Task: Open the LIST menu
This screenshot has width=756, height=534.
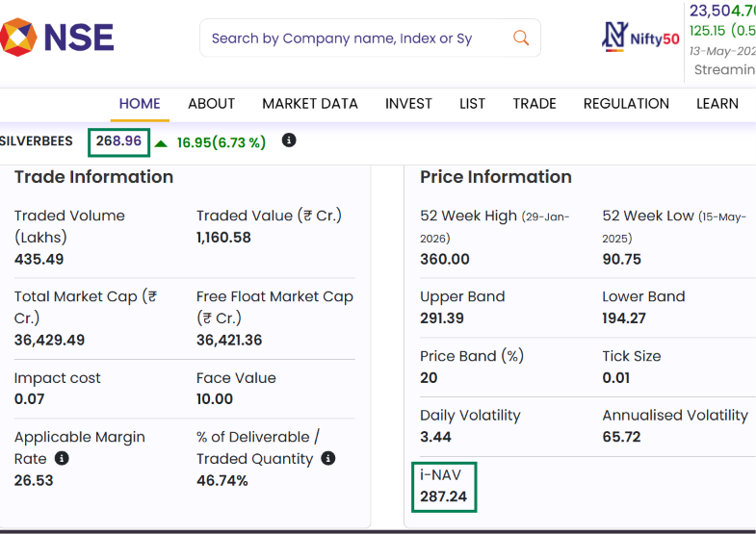Action: point(472,104)
